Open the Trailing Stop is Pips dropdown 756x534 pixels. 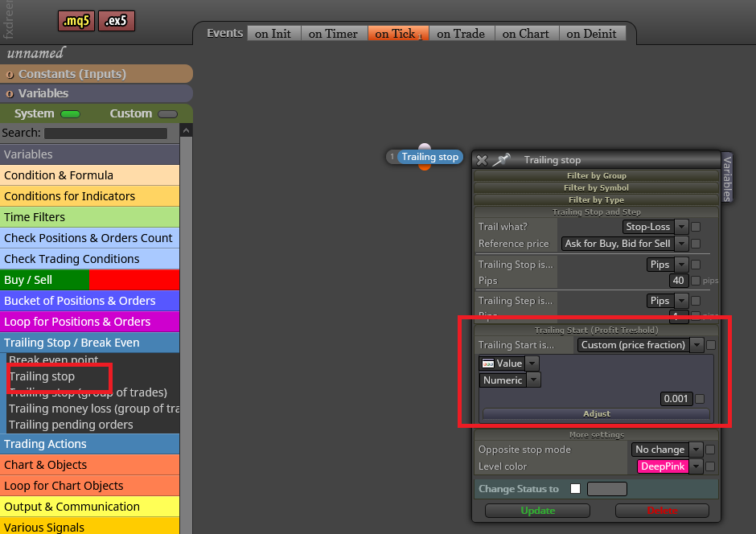point(668,264)
